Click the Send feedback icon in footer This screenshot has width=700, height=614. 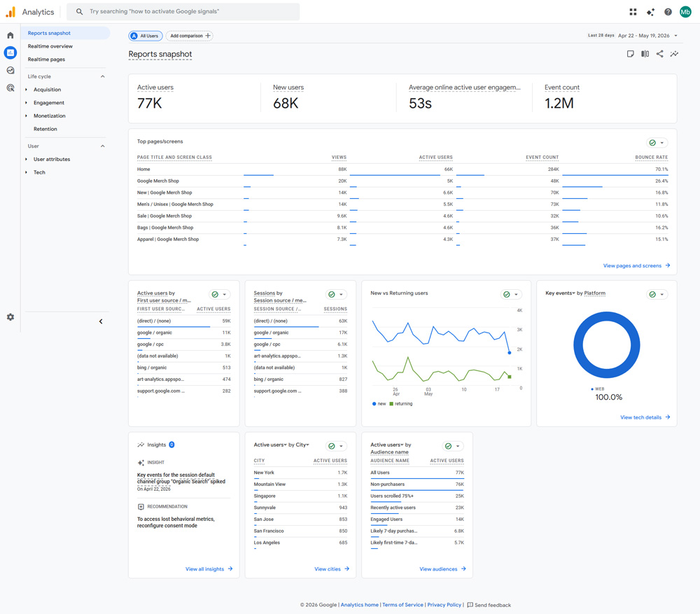tap(470, 605)
